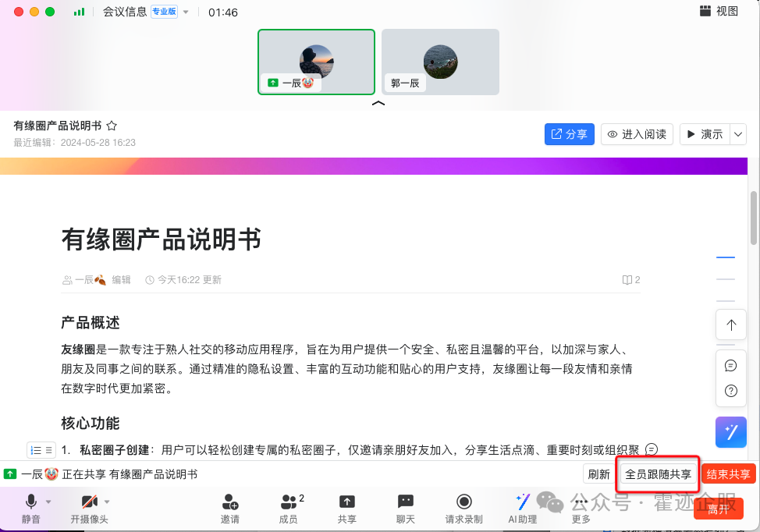Click 刷新 to refresh shared document
The image size is (760, 532).
598,474
